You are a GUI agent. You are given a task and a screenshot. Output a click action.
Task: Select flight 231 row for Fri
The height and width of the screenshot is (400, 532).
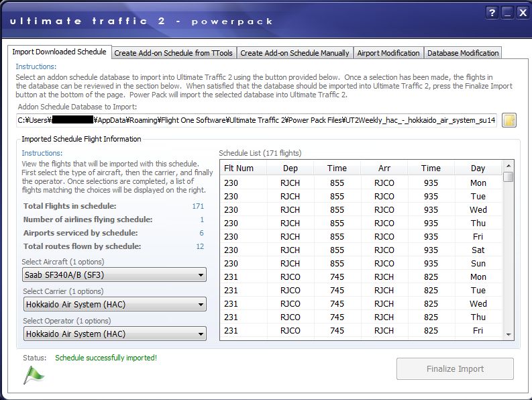coord(361,330)
